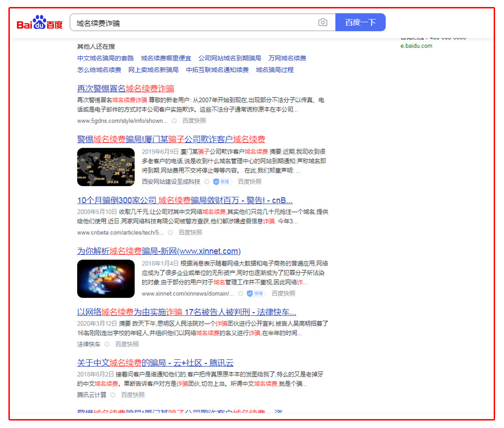Open image search via camera icon
Viewport: 504px width, 428px height.
323,22
